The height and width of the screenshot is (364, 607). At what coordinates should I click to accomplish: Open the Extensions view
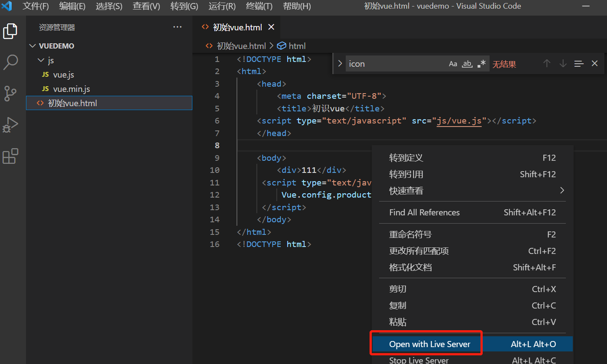pyautogui.click(x=10, y=156)
